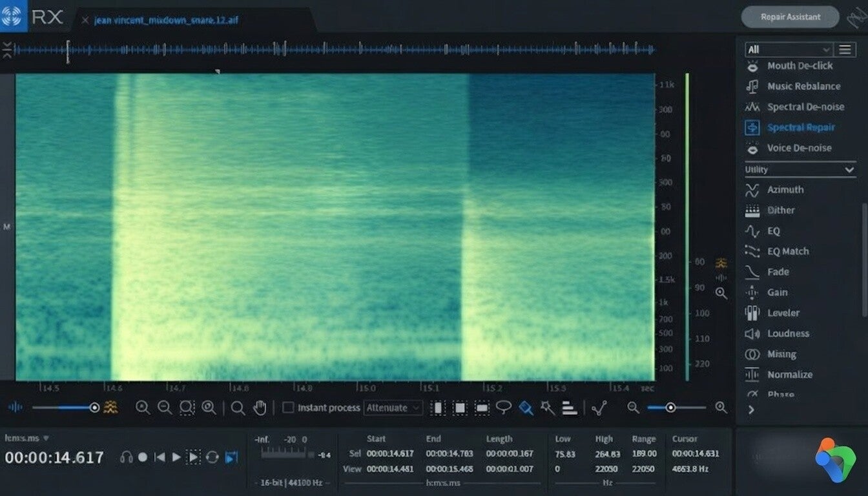The width and height of the screenshot is (868, 496).
Task: Open Spectral De-noise module
Action: tap(805, 107)
